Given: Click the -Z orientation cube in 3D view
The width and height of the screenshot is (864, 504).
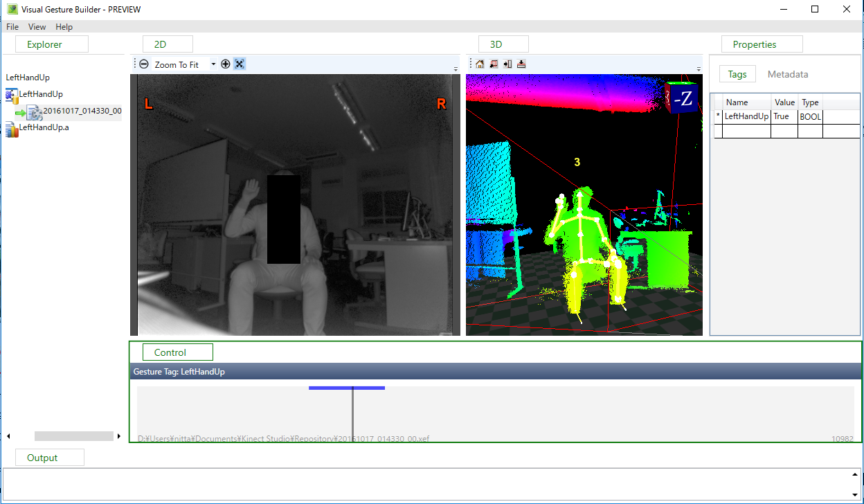Looking at the screenshot, I should coord(682,99).
